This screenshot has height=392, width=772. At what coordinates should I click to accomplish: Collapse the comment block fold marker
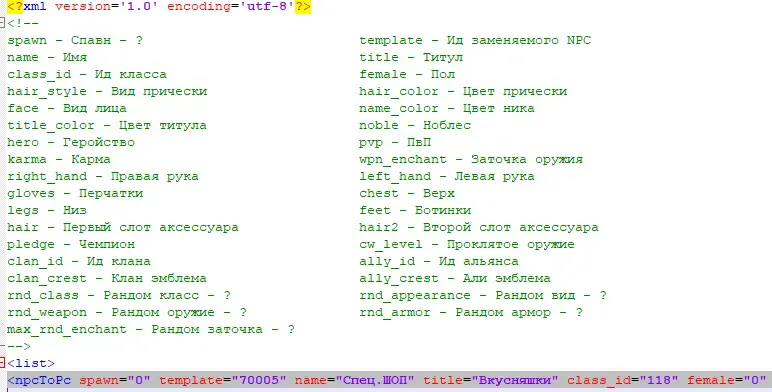tap(2, 23)
